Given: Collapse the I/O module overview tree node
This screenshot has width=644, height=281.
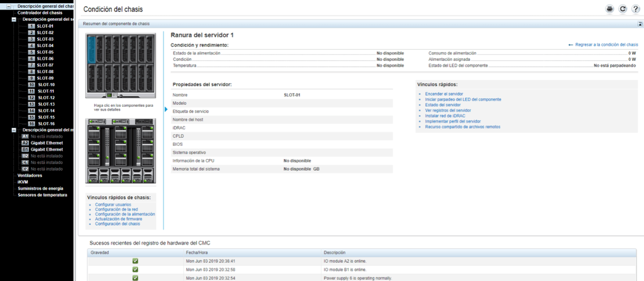Looking at the screenshot, I should coord(14,130).
